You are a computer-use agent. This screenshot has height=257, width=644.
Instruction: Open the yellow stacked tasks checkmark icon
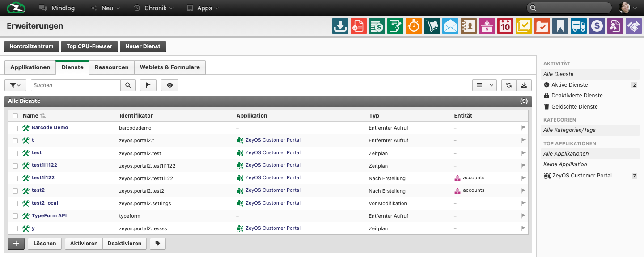pyautogui.click(x=524, y=26)
